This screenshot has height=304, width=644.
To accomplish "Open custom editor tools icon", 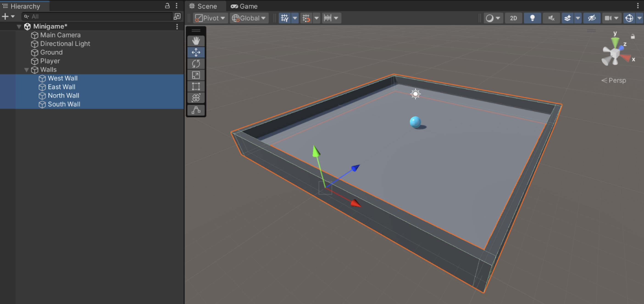I will pos(196,110).
